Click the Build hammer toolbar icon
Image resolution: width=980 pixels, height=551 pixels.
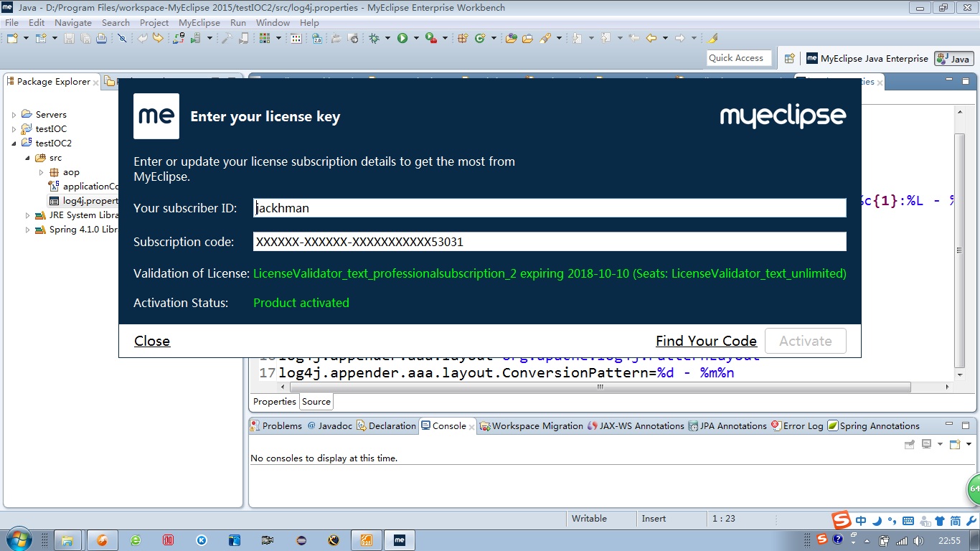[x=226, y=38]
